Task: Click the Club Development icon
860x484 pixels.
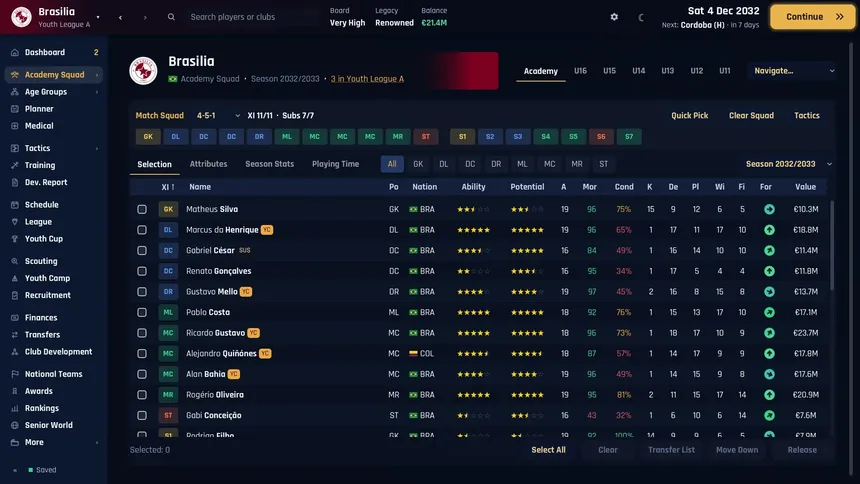Action: [15, 352]
